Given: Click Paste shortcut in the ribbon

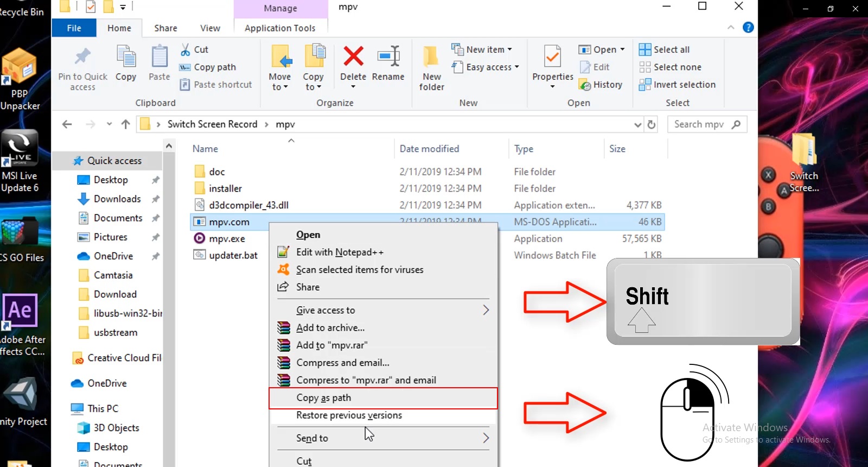Looking at the screenshot, I should (216, 85).
